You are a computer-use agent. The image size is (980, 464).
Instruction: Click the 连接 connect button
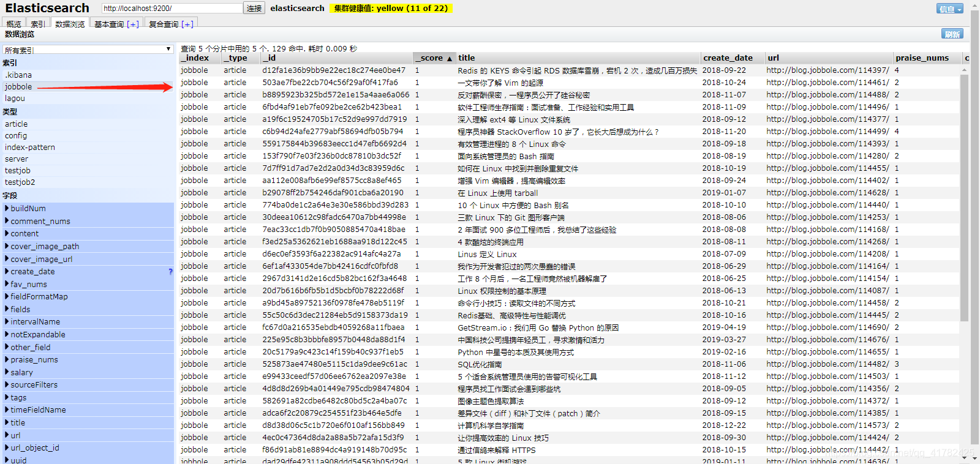click(254, 8)
